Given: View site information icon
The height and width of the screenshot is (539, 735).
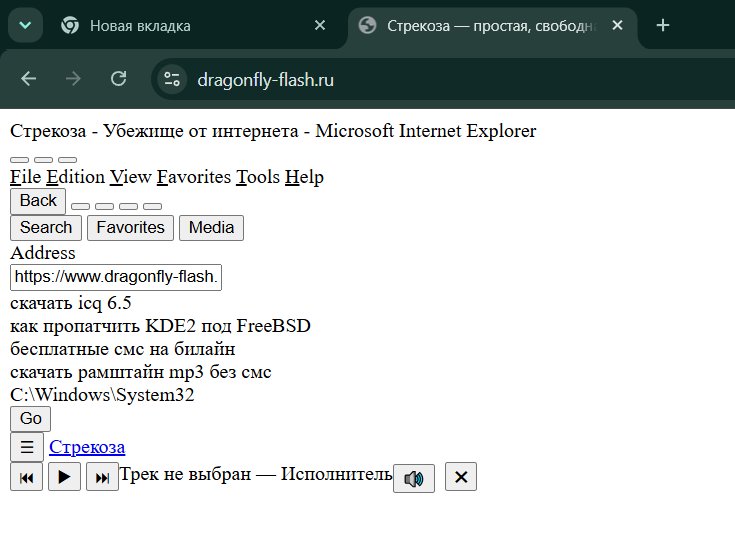Looking at the screenshot, I should click(x=172, y=79).
